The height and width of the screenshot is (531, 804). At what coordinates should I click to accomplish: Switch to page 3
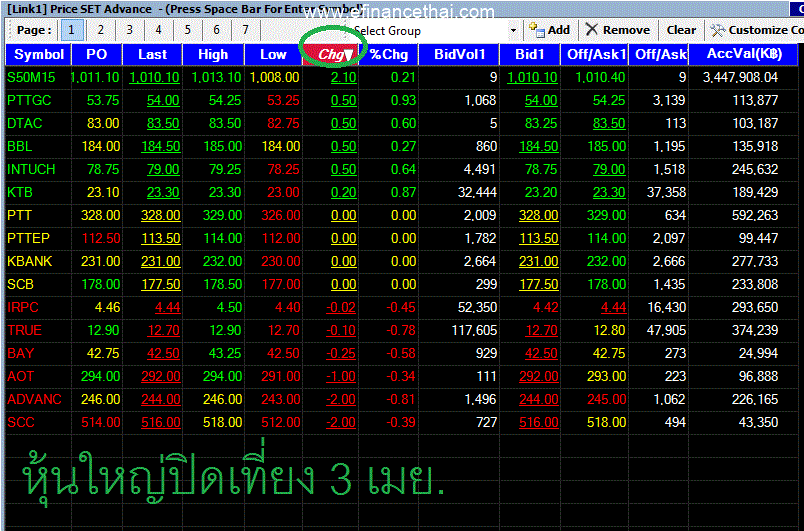click(x=129, y=30)
